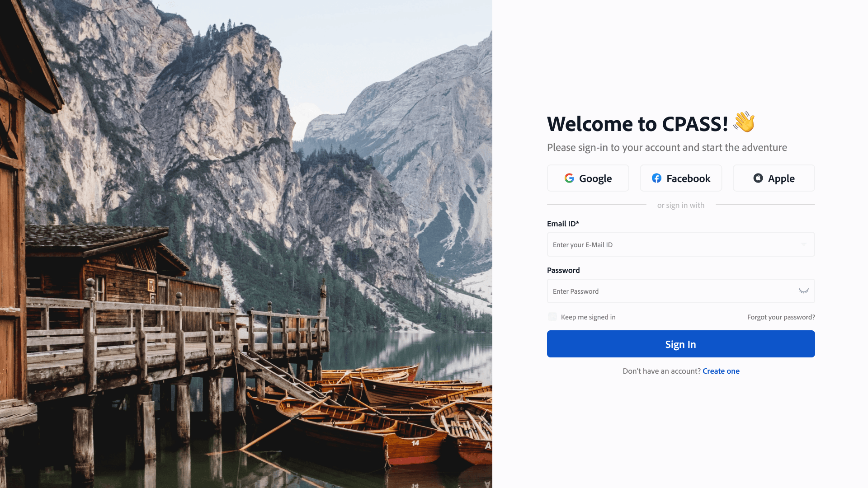Tick the Keep me signed in checkbox
The width and height of the screenshot is (868, 488).
pyautogui.click(x=552, y=317)
